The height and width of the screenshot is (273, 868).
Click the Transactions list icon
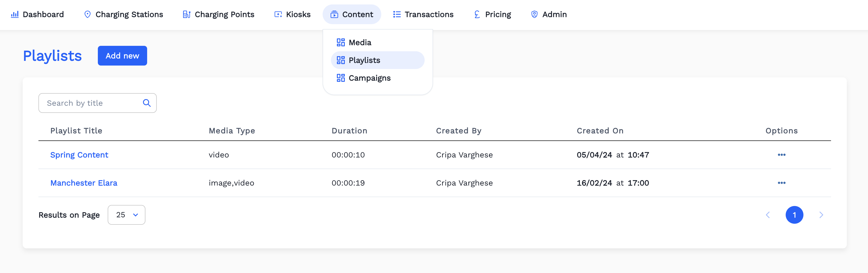point(397,15)
